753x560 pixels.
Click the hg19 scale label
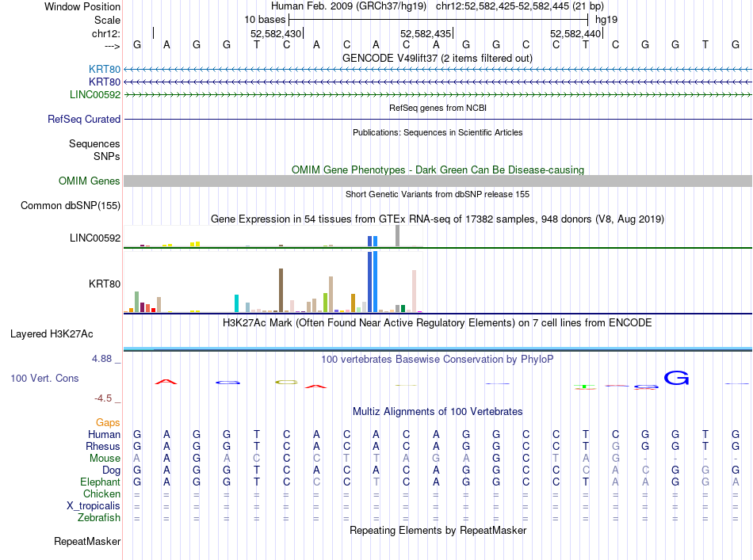pos(606,20)
